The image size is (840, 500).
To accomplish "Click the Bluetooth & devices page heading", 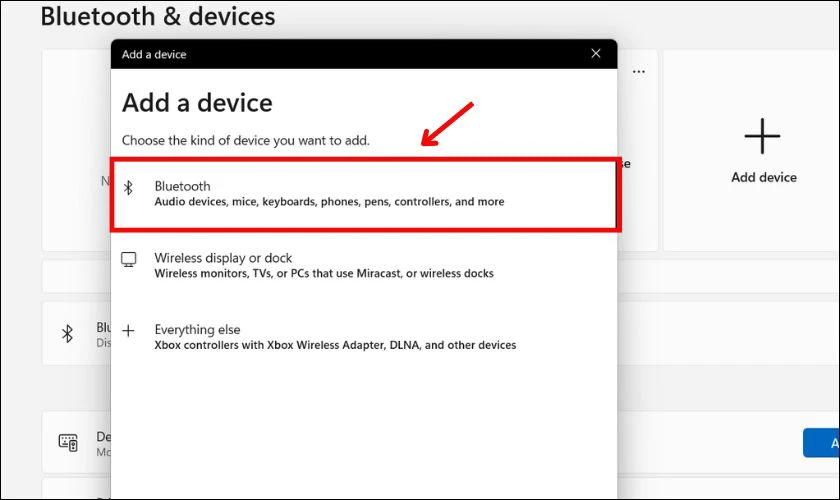I will coord(158,16).
